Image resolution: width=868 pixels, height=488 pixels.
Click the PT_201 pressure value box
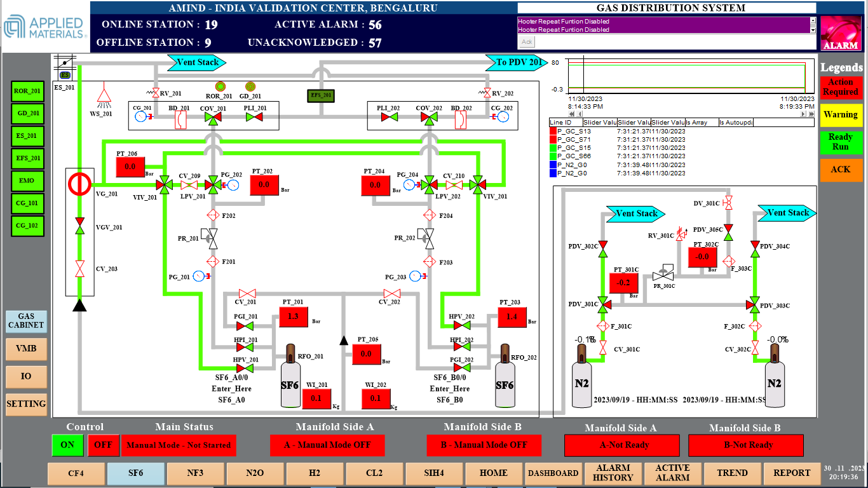(x=294, y=317)
